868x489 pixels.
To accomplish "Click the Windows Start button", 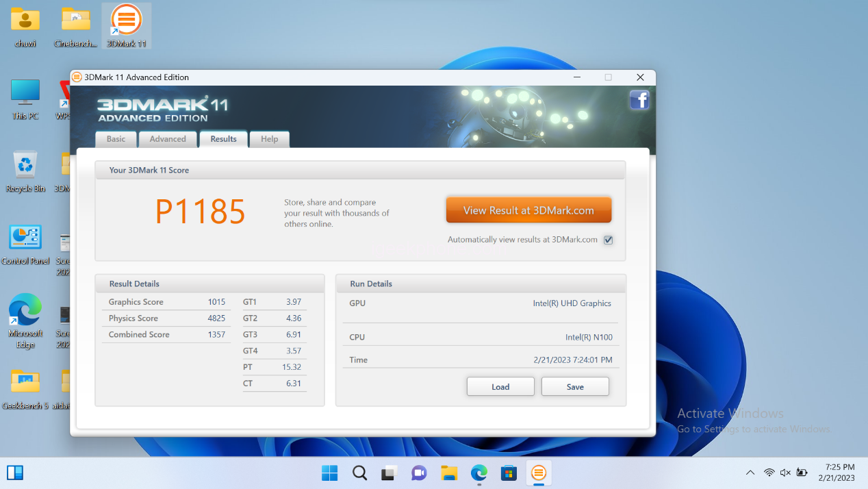I will pyautogui.click(x=329, y=473).
